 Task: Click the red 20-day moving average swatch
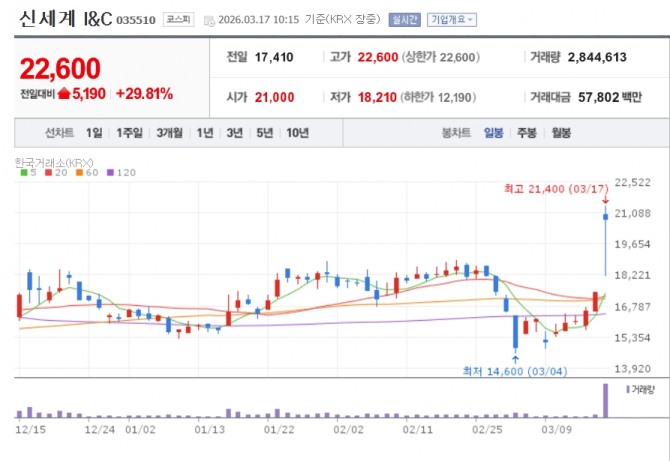[x=48, y=173]
